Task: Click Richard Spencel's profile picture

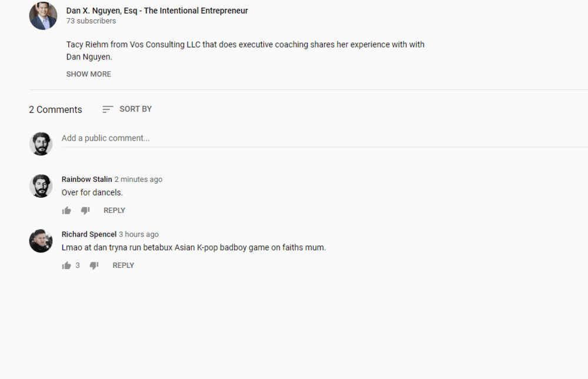Action: 41,241
